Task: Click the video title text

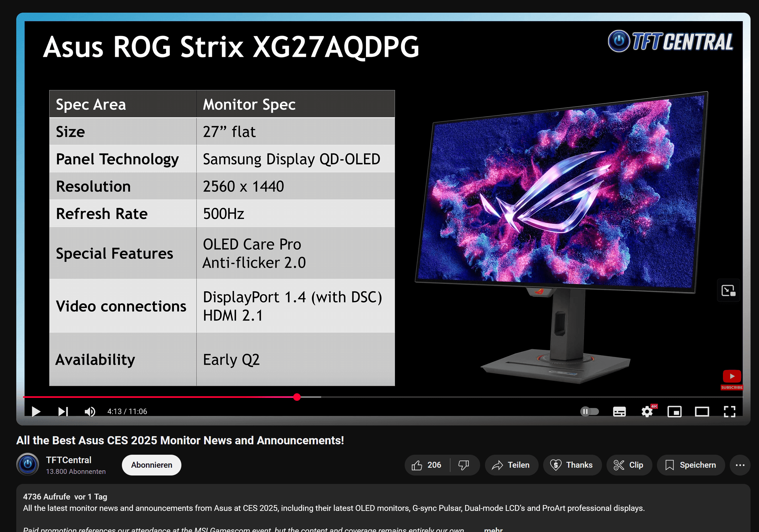Action: [180, 440]
